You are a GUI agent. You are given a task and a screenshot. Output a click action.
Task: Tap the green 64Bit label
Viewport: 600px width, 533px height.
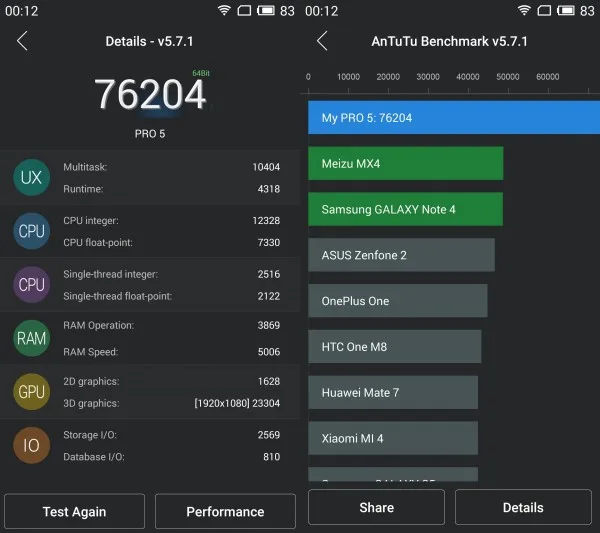point(201,73)
